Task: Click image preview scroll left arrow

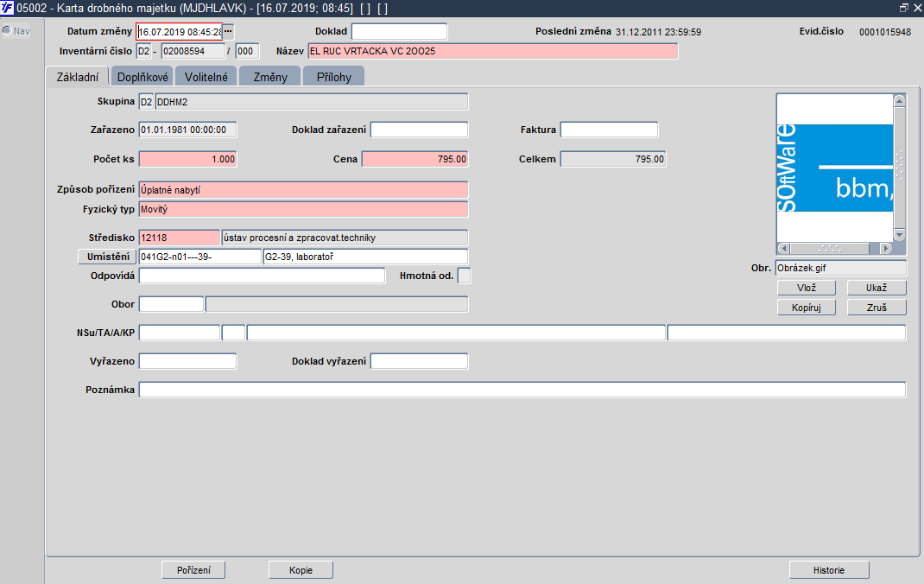Action: [x=783, y=248]
